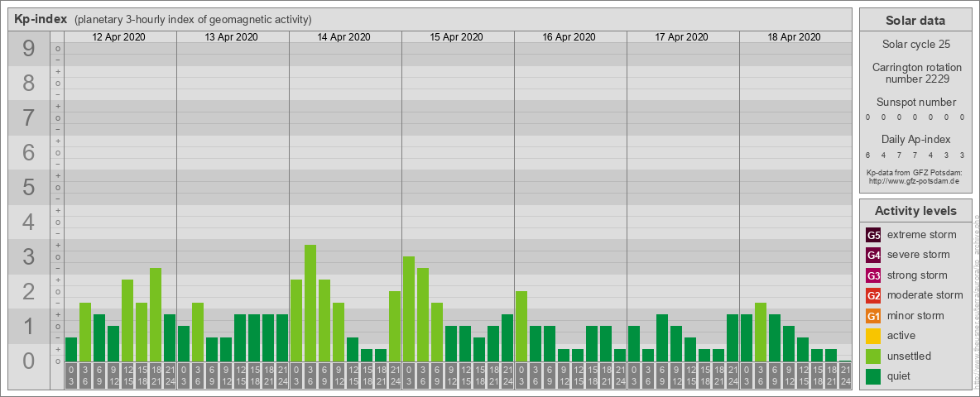Select the 12 Apr 2020 date header

118,37
